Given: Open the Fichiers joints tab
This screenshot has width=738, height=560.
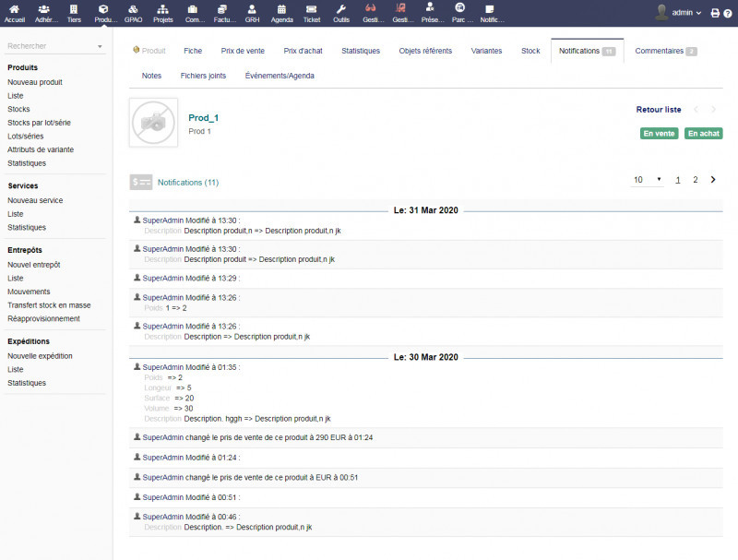Looking at the screenshot, I should 203,76.
